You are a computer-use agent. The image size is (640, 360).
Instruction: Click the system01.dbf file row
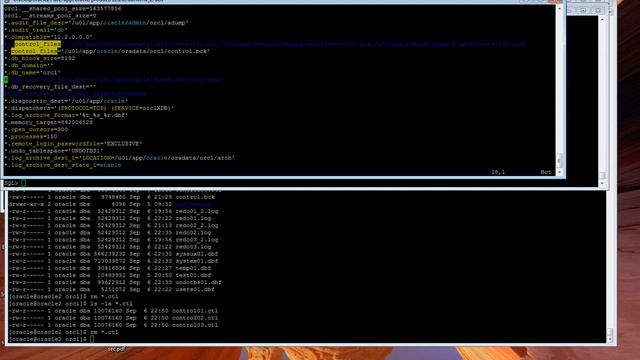coord(113,261)
